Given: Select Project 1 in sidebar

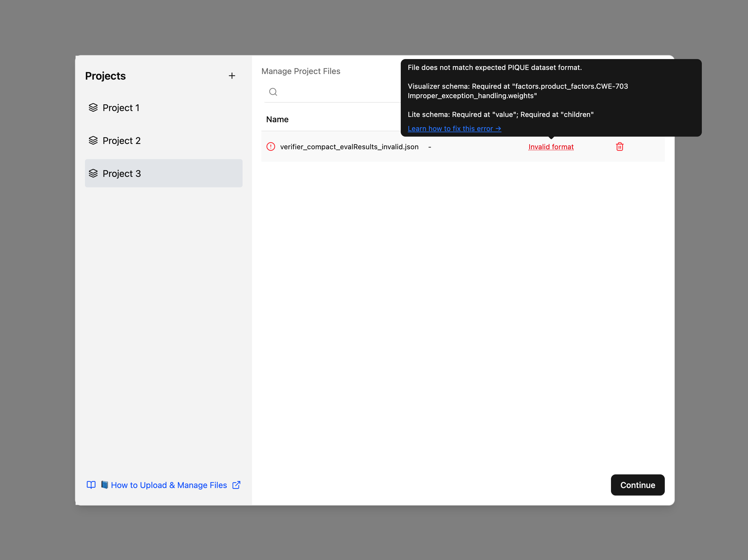Looking at the screenshot, I should tap(121, 108).
